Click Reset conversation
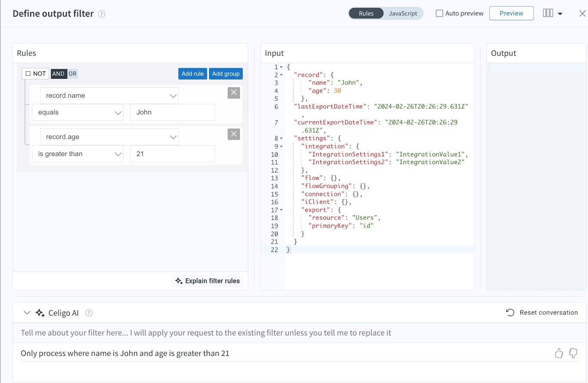 click(x=542, y=312)
